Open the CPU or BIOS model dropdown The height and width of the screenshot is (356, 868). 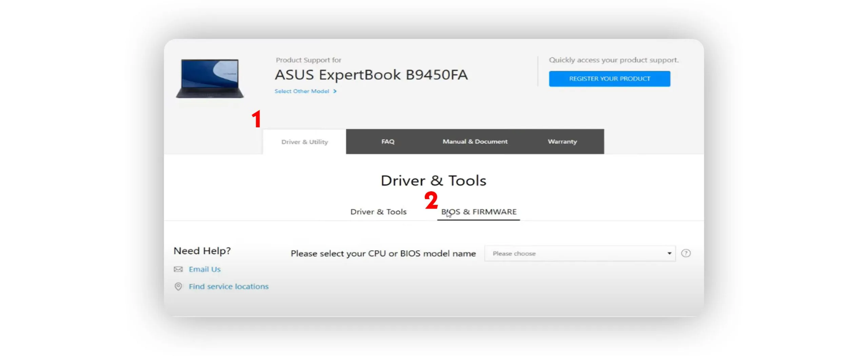coord(579,254)
